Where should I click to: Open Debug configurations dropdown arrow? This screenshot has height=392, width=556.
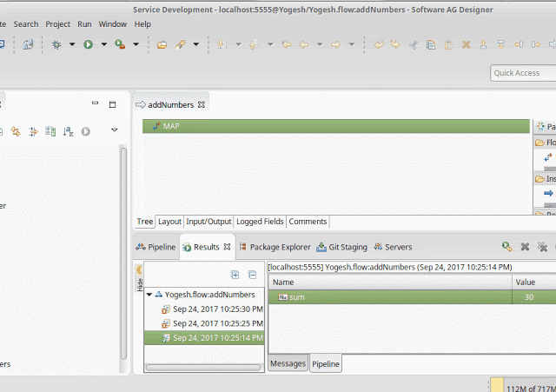coord(72,44)
